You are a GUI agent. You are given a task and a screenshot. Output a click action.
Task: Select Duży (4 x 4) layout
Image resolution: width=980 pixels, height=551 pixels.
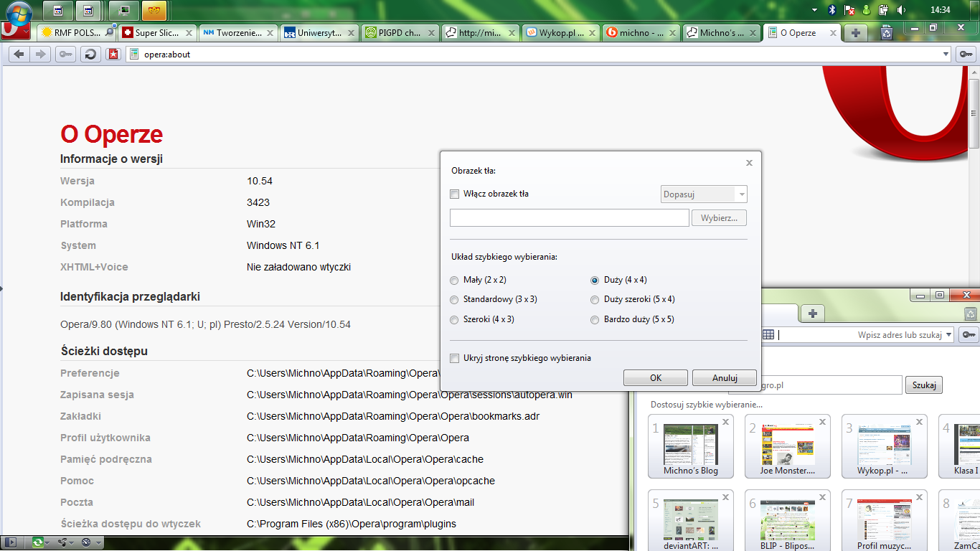pyautogui.click(x=595, y=280)
